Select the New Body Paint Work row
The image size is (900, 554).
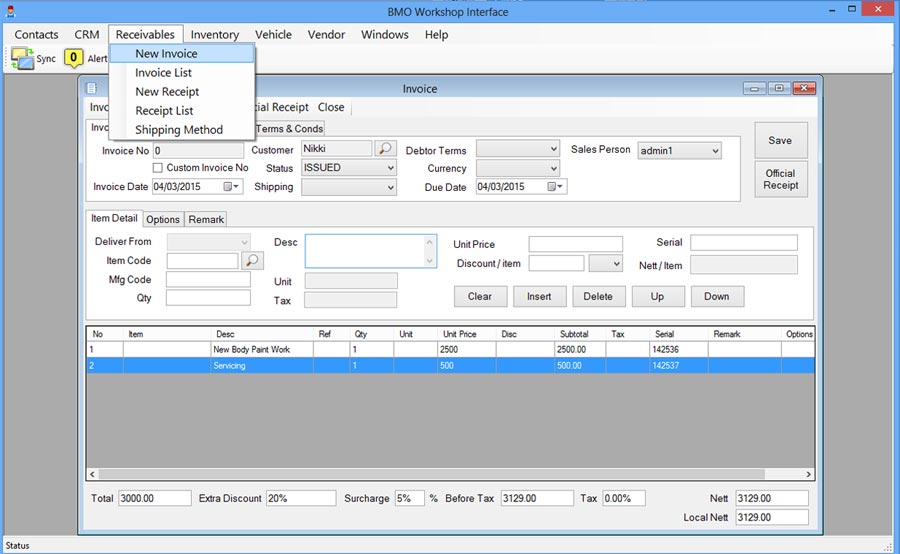click(451, 349)
